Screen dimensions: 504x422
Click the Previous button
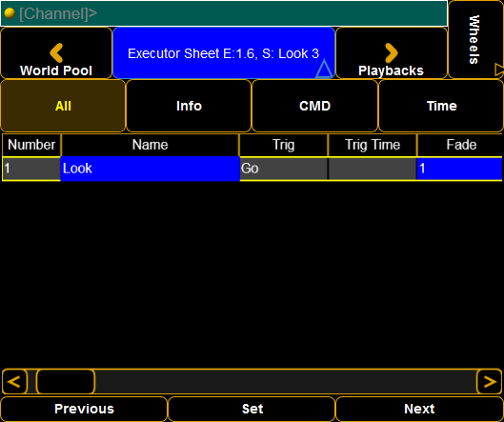click(x=84, y=410)
